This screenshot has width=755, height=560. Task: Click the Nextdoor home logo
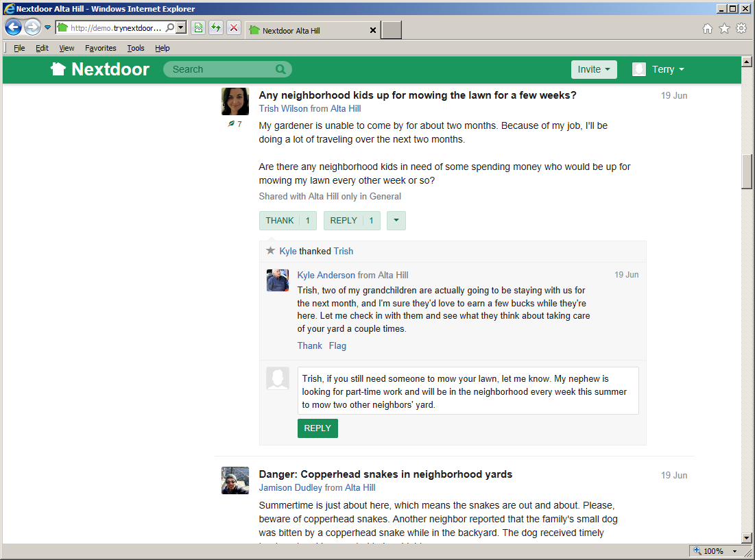(x=100, y=69)
